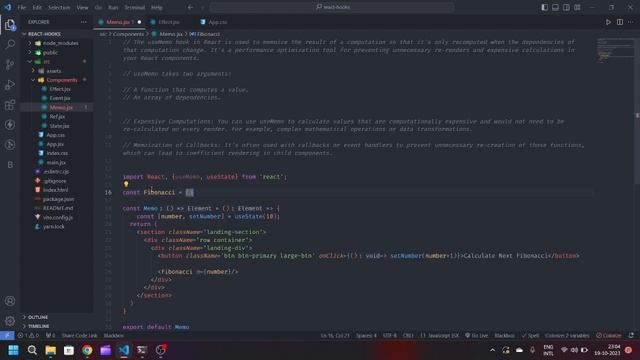The height and width of the screenshot is (360, 640).
Task: Open the Thunder Client lightning icon
Action: (x=10, y=124)
